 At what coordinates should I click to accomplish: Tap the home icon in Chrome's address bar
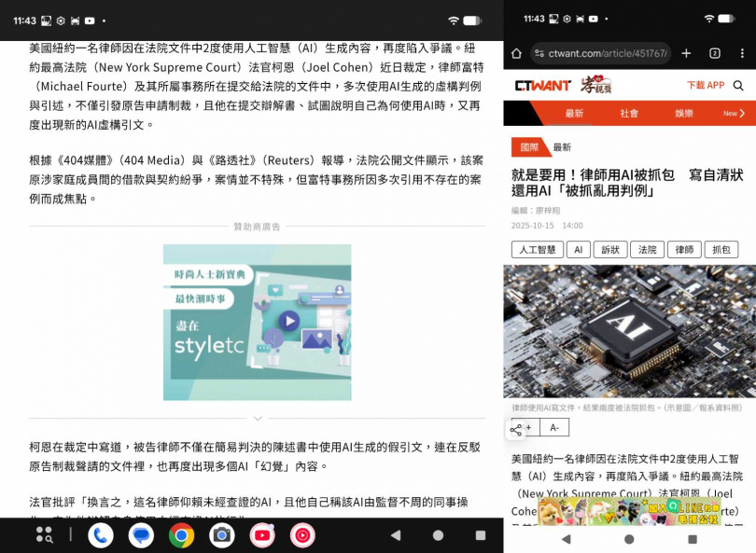pyautogui.click(x=519, y=53)
